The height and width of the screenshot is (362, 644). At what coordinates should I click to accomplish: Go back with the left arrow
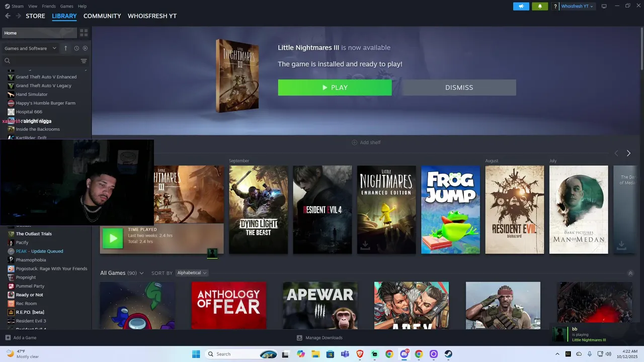click(x=8, y=16)
